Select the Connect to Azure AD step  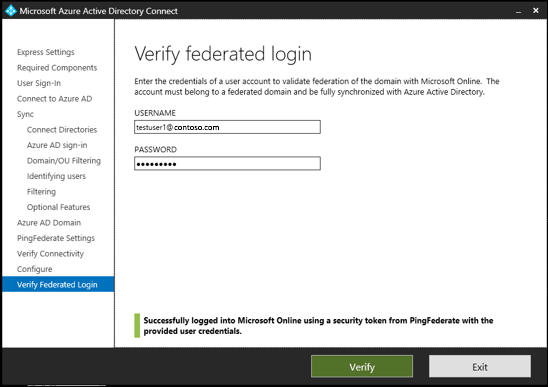point(55,99)
